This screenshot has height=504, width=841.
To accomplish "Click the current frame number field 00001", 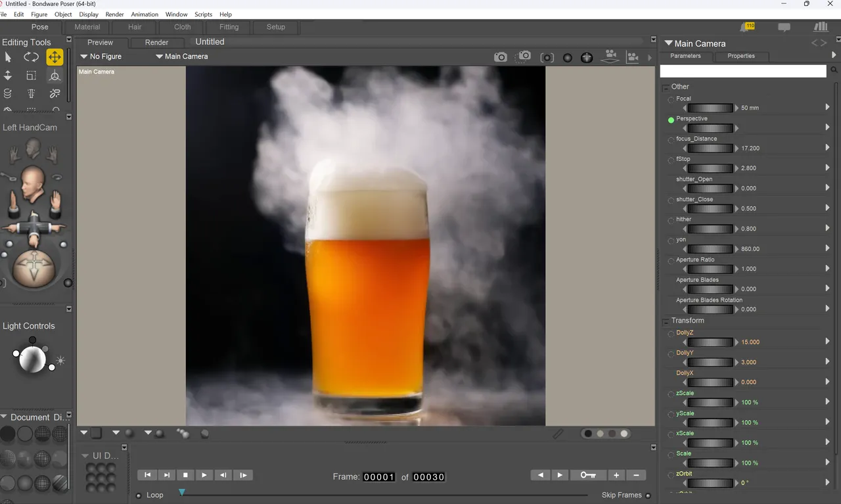I will (x=380, y=477).
